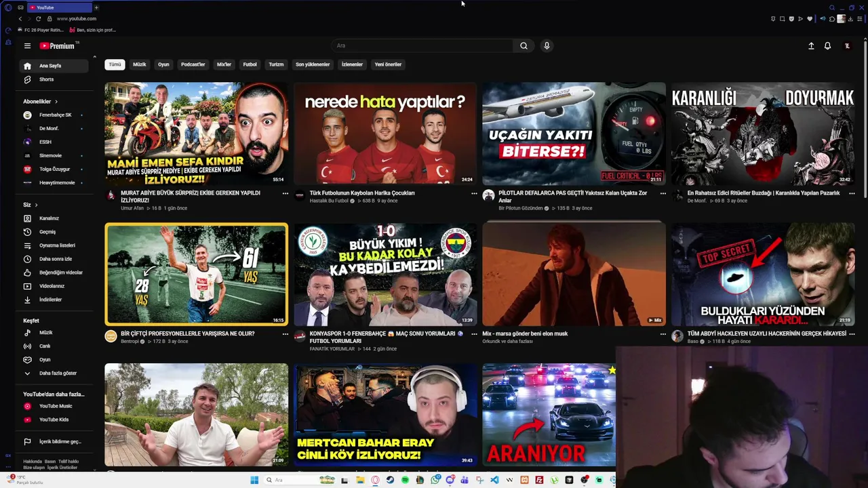868x488 pixels.
Task: Click the Windows Start button
Action: [254, 480]
